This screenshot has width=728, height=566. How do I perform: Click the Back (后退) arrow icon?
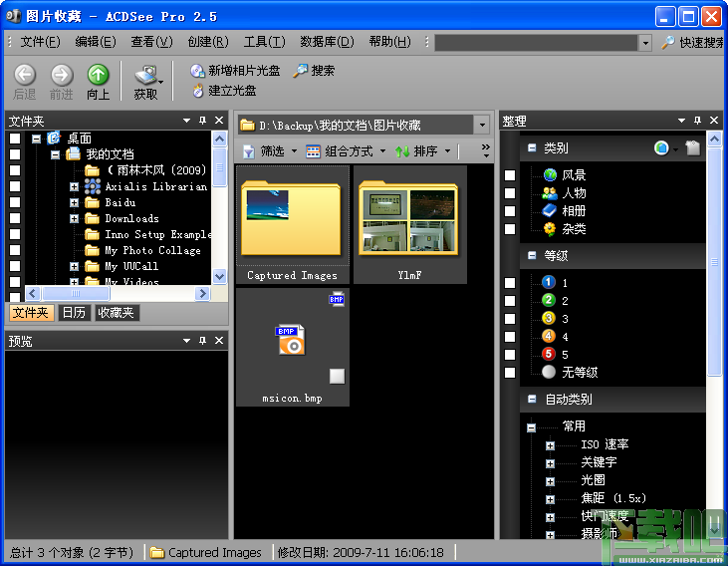point(24,75)
